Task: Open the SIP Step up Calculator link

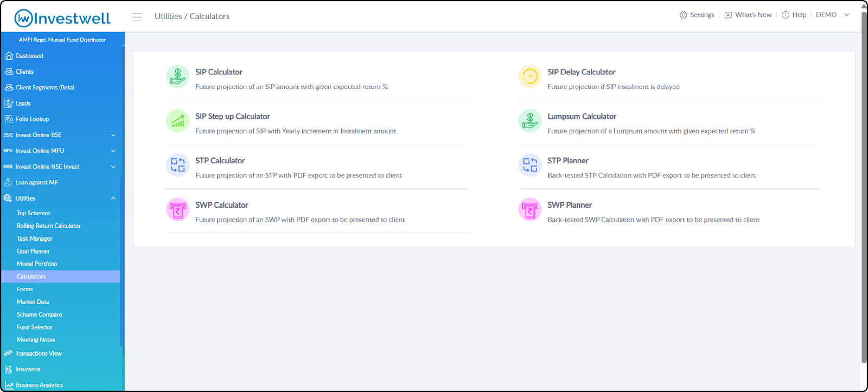Action: coord(233,117)
